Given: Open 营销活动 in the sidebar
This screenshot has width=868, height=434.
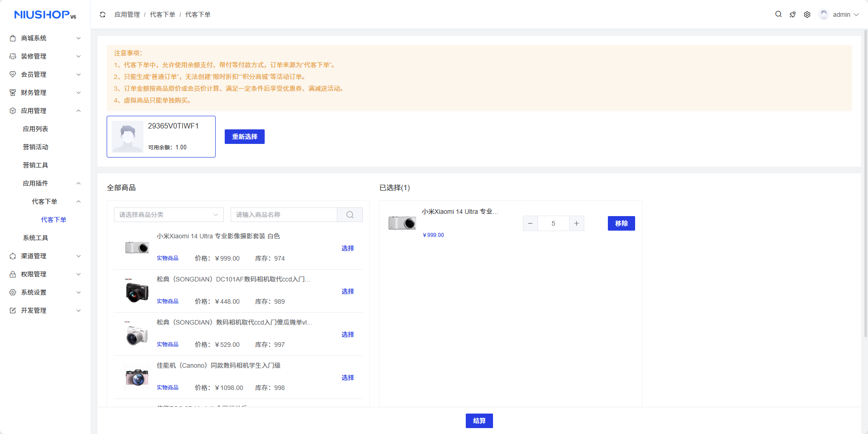Looking at the screenshot, I should coord(35,147).
